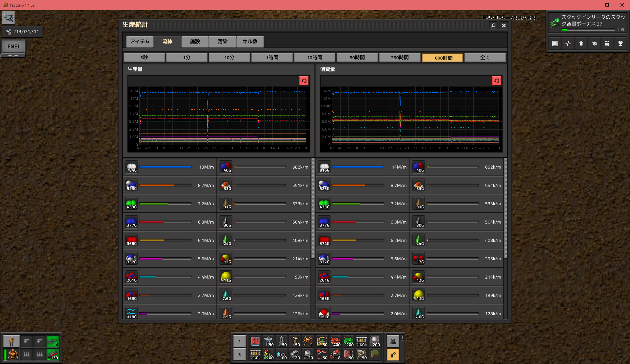630x364 pixels.
Task: Collapse the FNEI panel arrow
Action: click(x=13, y=56)
